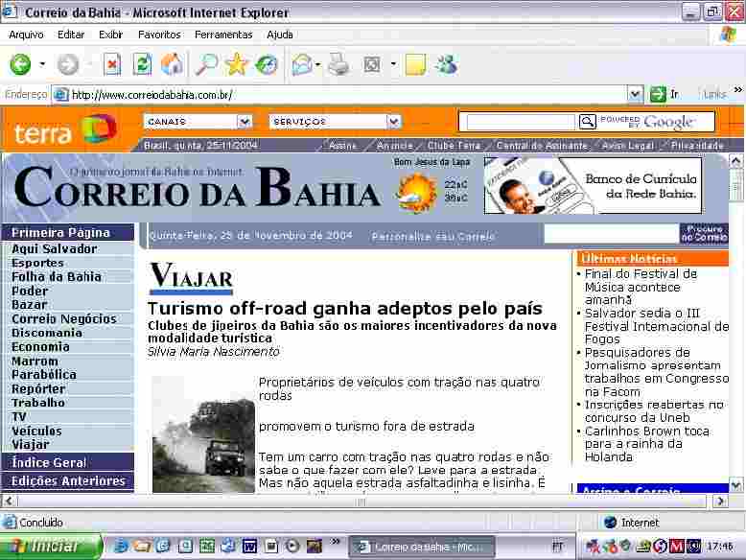Click the Google search magnifier button
This screenshot has width=746, height=560.
(x=587, y=122)
